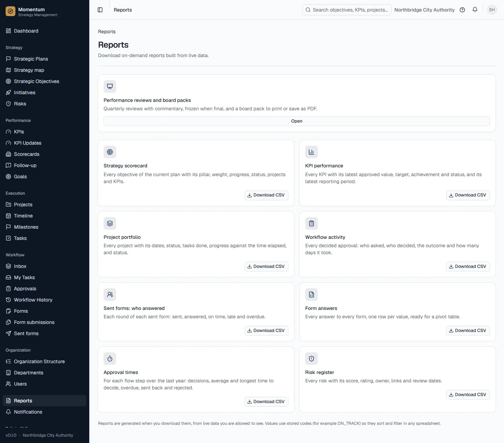504x443 pixels.
Task: Click the Strategy scorecard target icon
Action: tap(110, 152)
